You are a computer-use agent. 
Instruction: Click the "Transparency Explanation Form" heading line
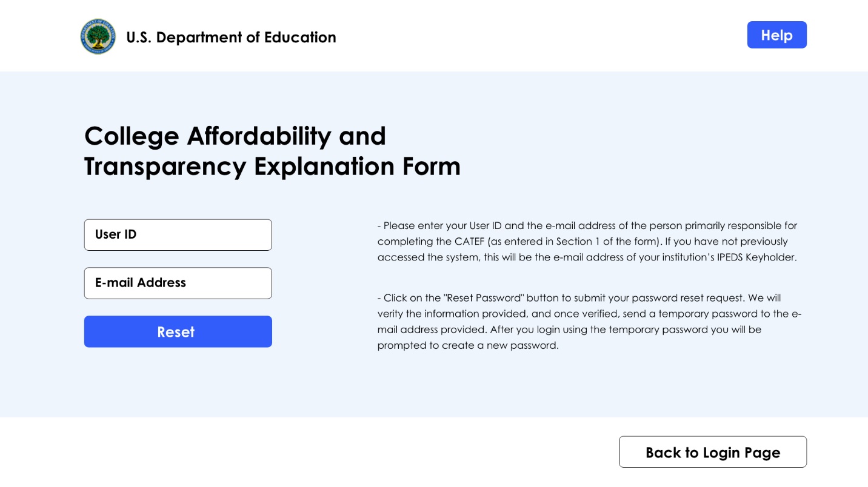coord(272,167)
